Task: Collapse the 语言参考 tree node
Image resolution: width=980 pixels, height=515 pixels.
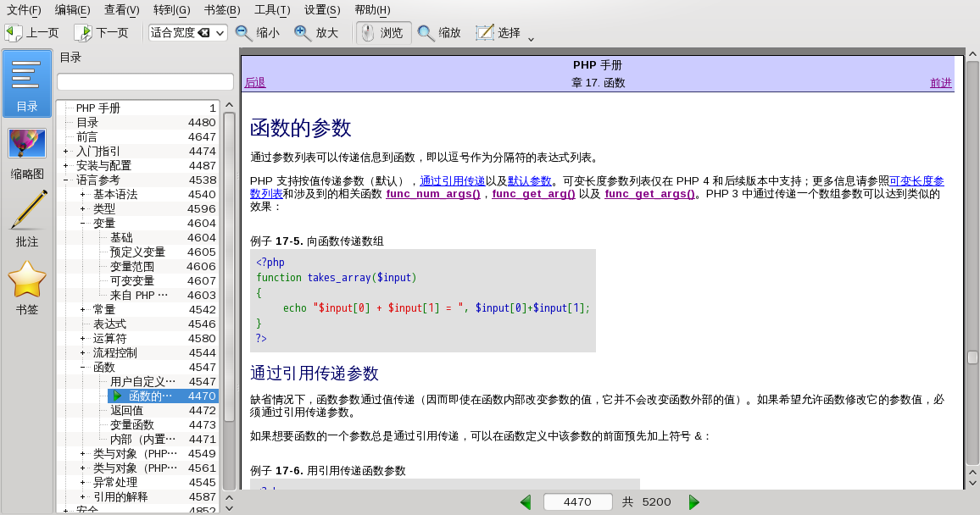Action: point(65,180)
